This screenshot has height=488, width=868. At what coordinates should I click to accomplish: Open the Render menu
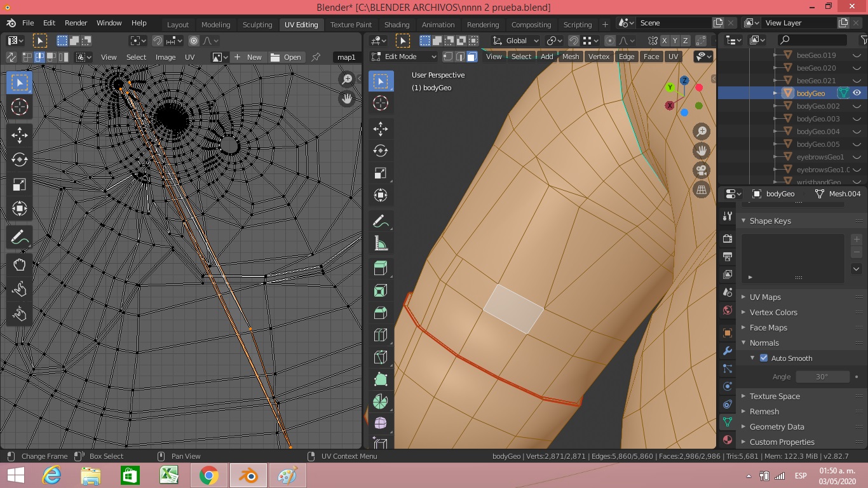point(76,23)
